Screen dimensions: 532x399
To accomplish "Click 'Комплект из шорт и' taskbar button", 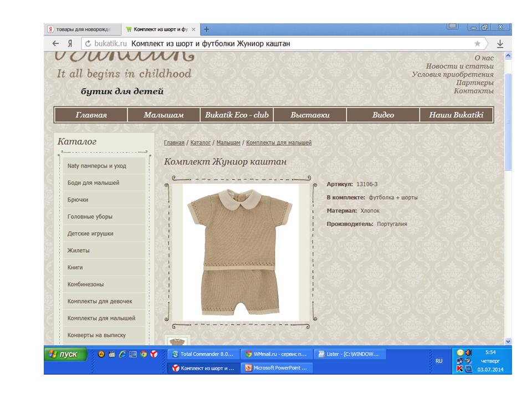I will 203,368.
